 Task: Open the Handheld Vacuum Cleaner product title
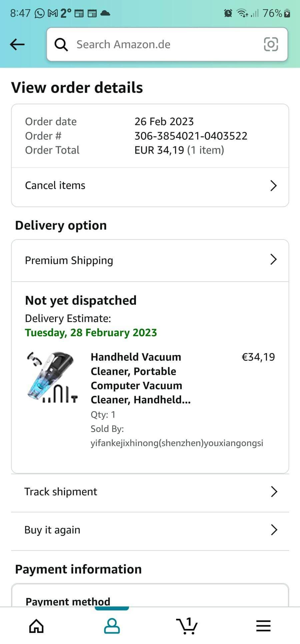(x=141, y=378)
